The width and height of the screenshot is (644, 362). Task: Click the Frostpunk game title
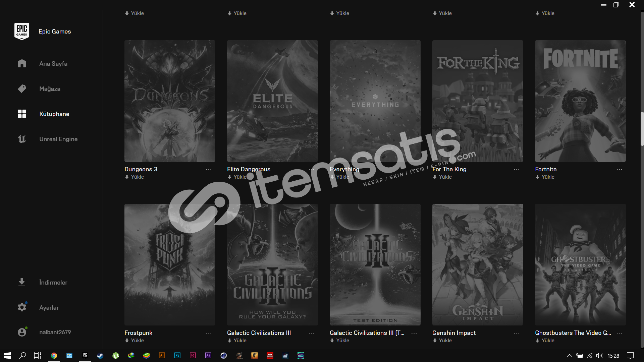[x=138, y=333]
